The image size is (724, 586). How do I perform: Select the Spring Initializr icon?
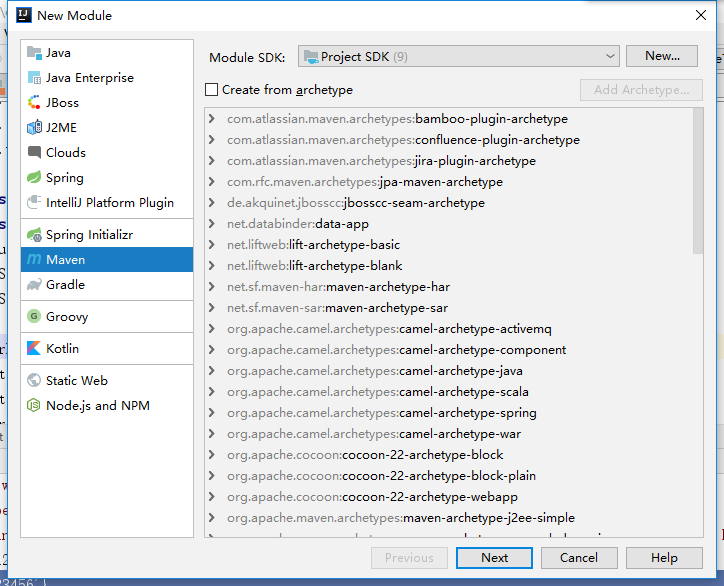pyautogui.click(x=35, y=235)
